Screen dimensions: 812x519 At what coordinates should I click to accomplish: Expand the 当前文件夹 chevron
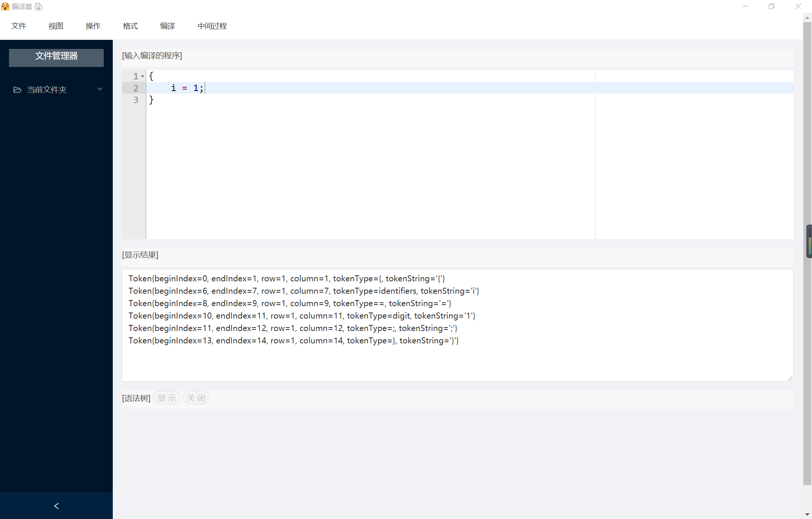pos(100,89)
